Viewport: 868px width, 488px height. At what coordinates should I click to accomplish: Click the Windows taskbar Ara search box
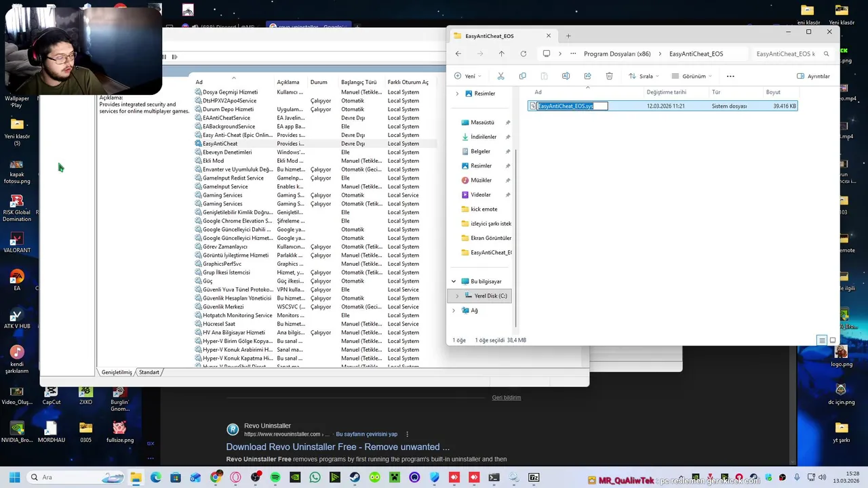(76, 477)
